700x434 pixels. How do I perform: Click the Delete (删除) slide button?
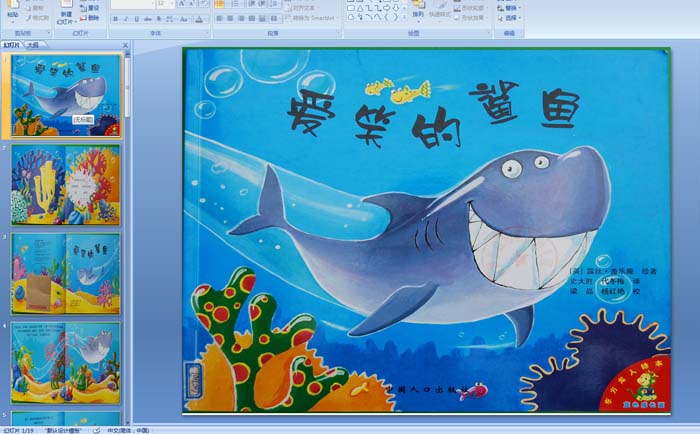pos(89,18)
